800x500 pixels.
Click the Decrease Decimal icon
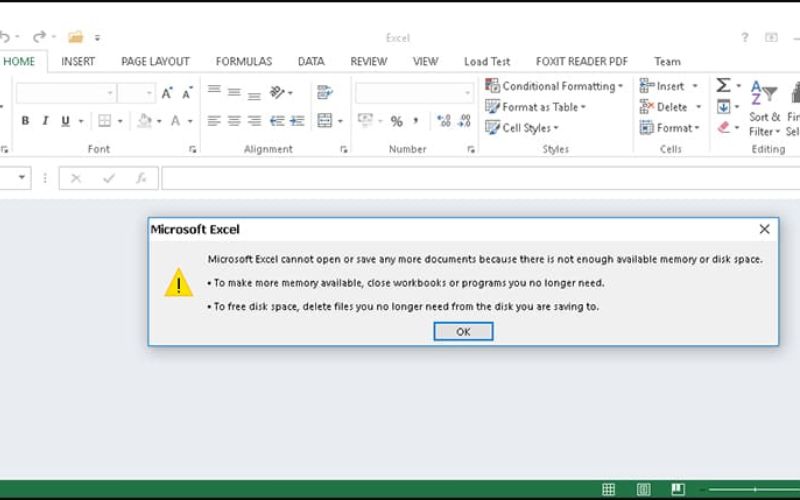[x=464, y=121]
